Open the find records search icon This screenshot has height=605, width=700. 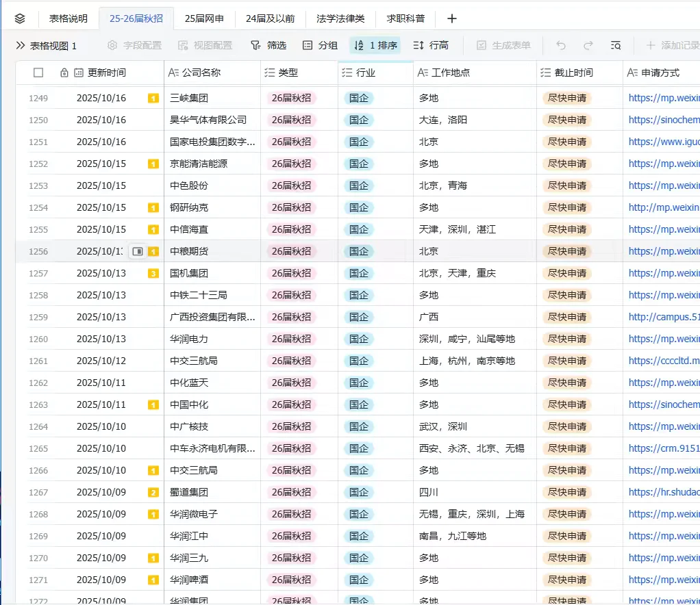tap(616, 45)
